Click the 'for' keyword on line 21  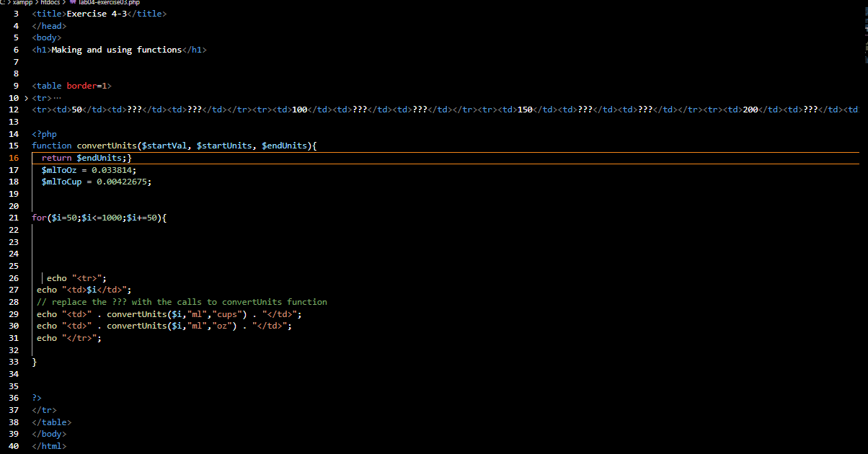[39, 218]
